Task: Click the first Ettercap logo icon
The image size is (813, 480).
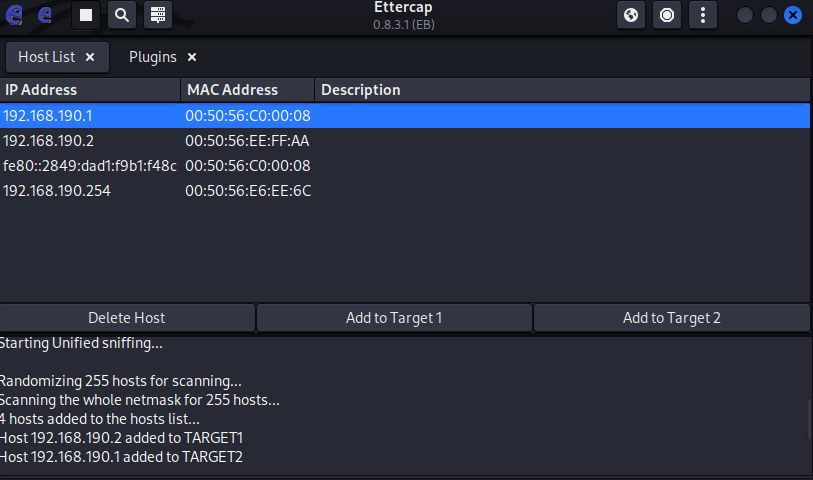Action: click(x=14, y=15)
